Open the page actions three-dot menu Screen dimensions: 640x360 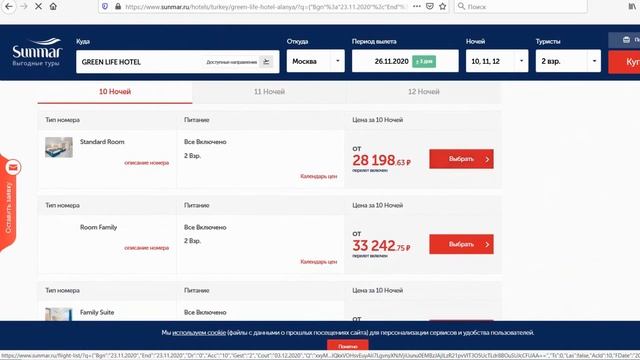(x=417, y=7)
